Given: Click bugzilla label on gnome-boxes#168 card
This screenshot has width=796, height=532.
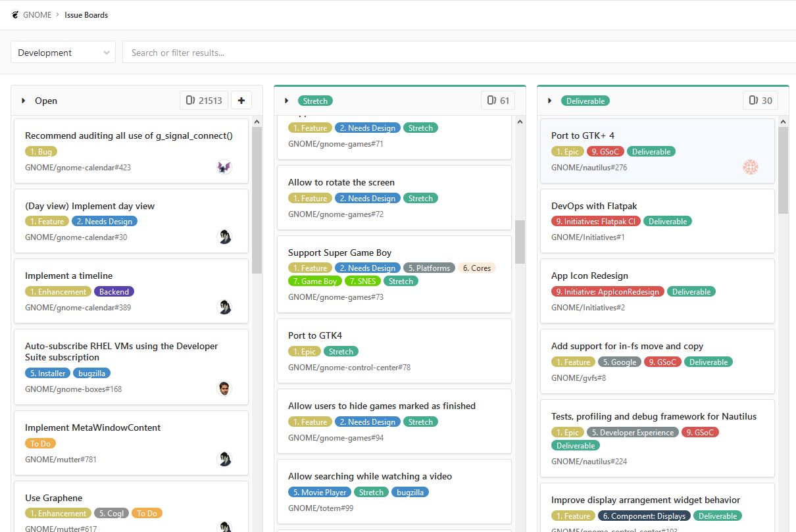Looking at the screenshot, I should click(x=92, y=373).
